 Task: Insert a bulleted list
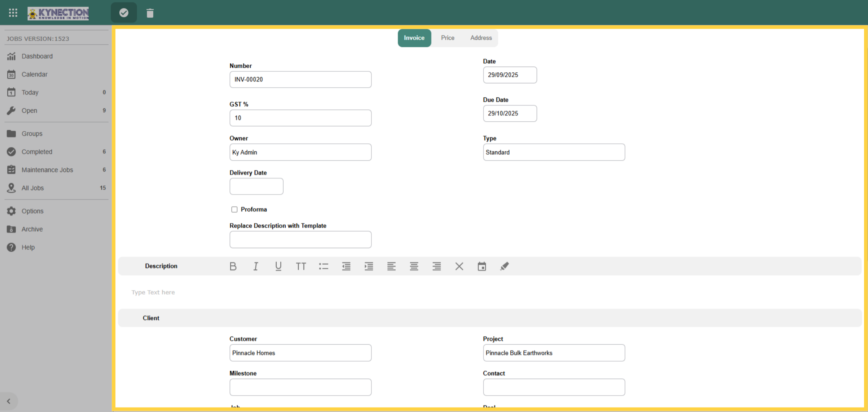point(324,266)
